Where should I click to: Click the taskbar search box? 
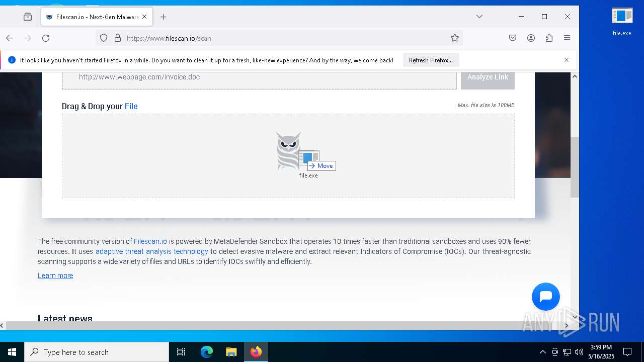click(97, 352)
